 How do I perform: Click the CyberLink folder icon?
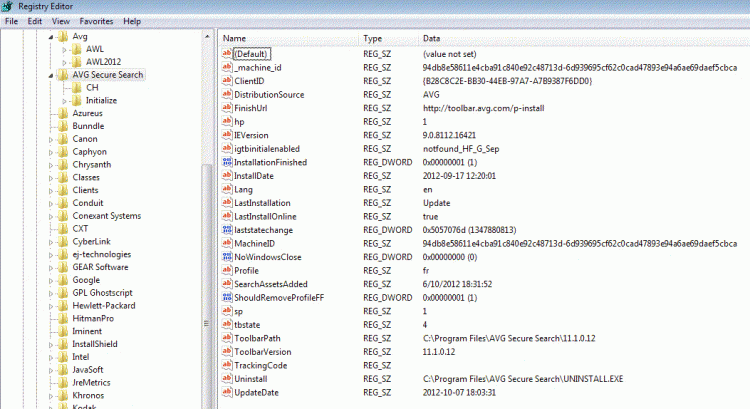click(x=63, y=241)
